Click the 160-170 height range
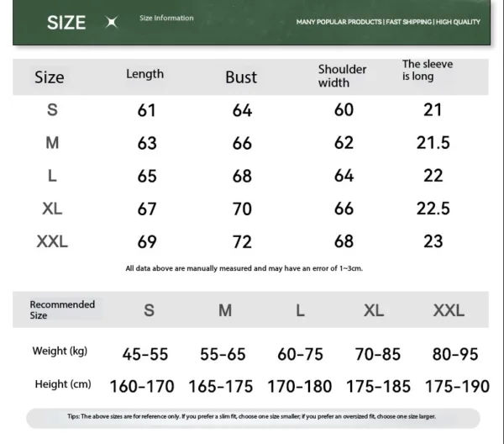 point(142,387)
